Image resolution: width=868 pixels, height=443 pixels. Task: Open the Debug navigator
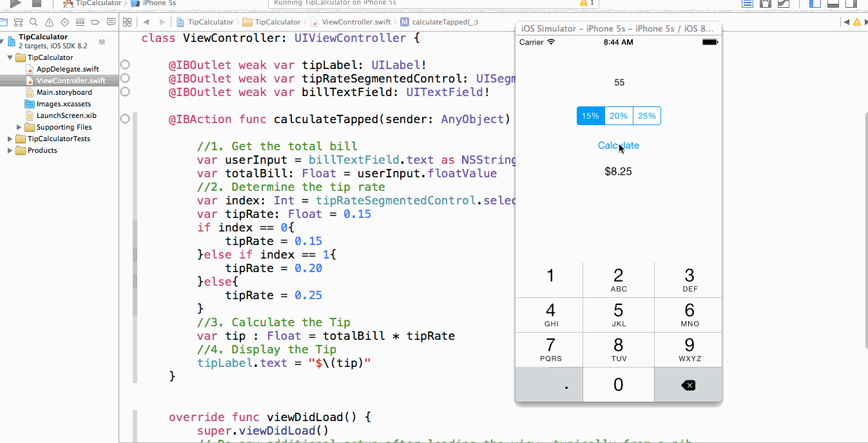point(80,23)
